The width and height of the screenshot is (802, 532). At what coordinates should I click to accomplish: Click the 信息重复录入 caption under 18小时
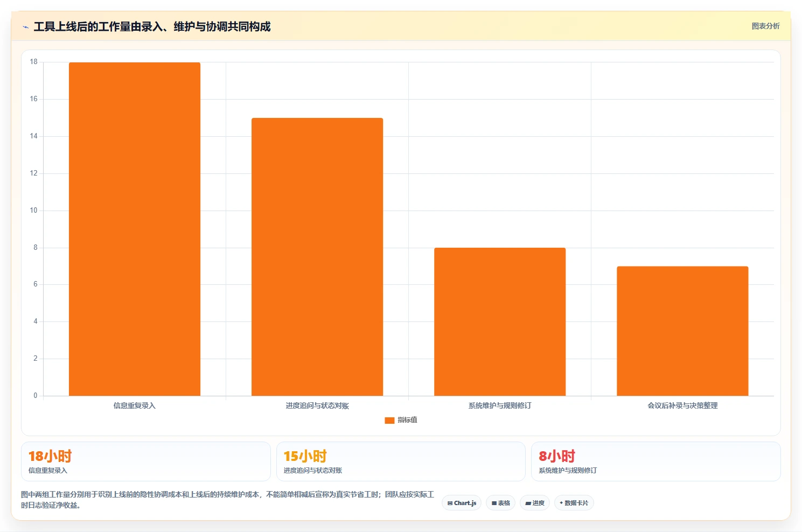point(48,471)
